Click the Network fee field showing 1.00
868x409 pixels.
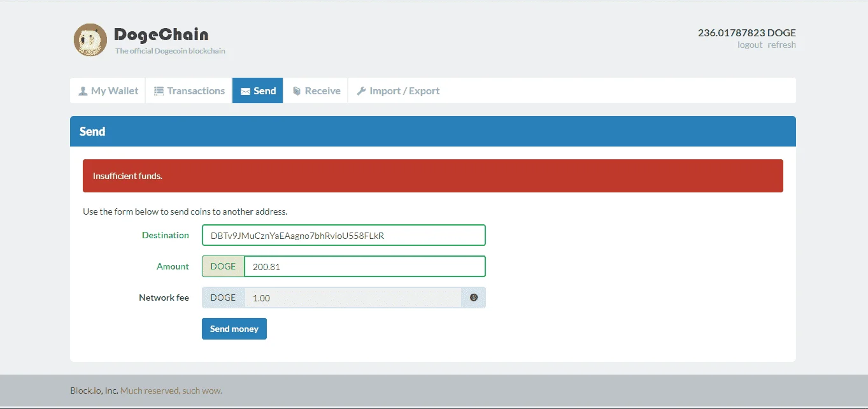[x=353, y=298]
